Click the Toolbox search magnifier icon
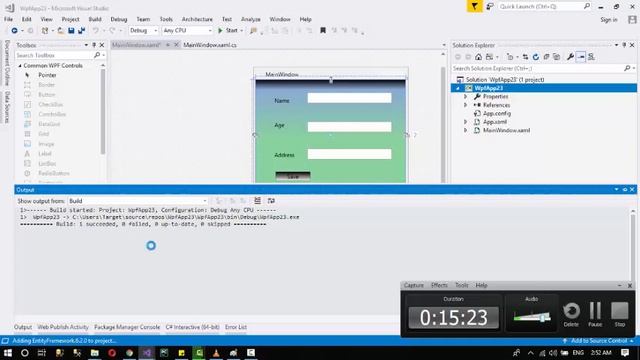 tap(97, 55)
